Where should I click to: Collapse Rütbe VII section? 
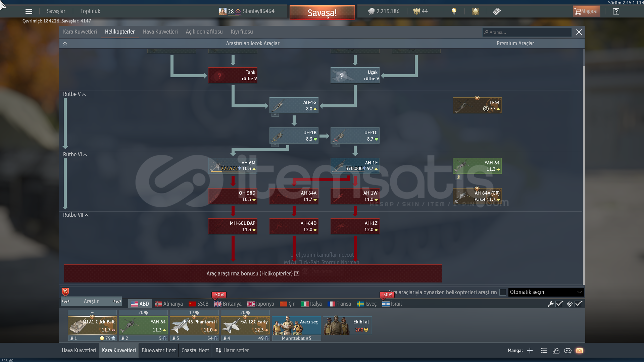pyautogui.click(x=76, y=215)
